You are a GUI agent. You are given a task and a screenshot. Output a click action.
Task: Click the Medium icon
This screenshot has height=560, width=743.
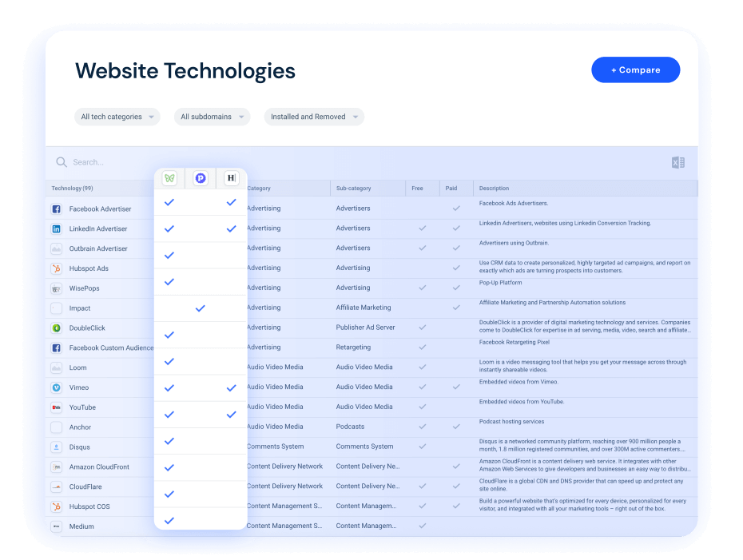pos(57,526)
